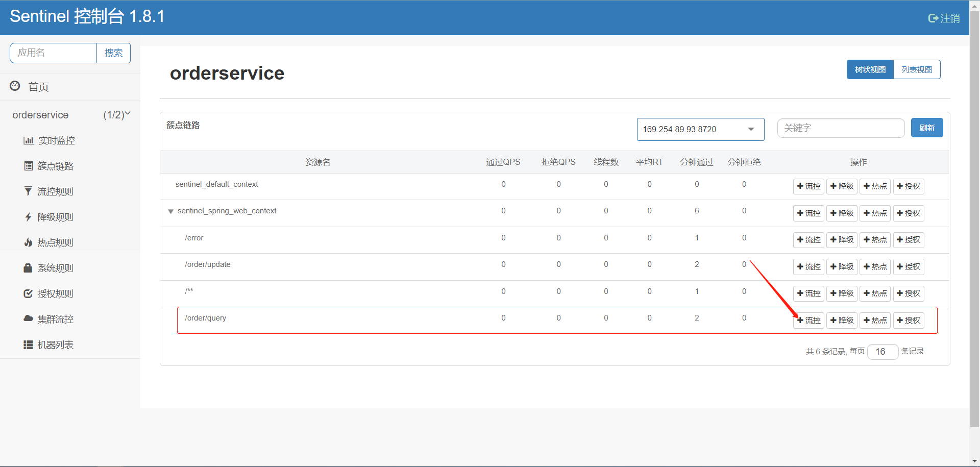Viewport: 980px width, 467px height.
Task: Click the /order/query resource name
Action: point(206,318)
